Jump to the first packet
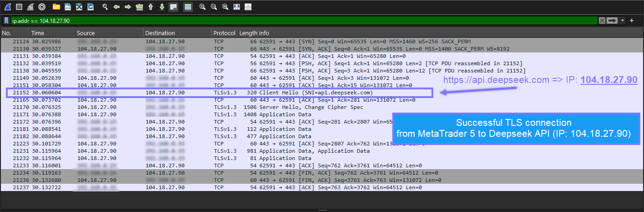This screenshot has width=644, height=212. click(x=151, y=7)
